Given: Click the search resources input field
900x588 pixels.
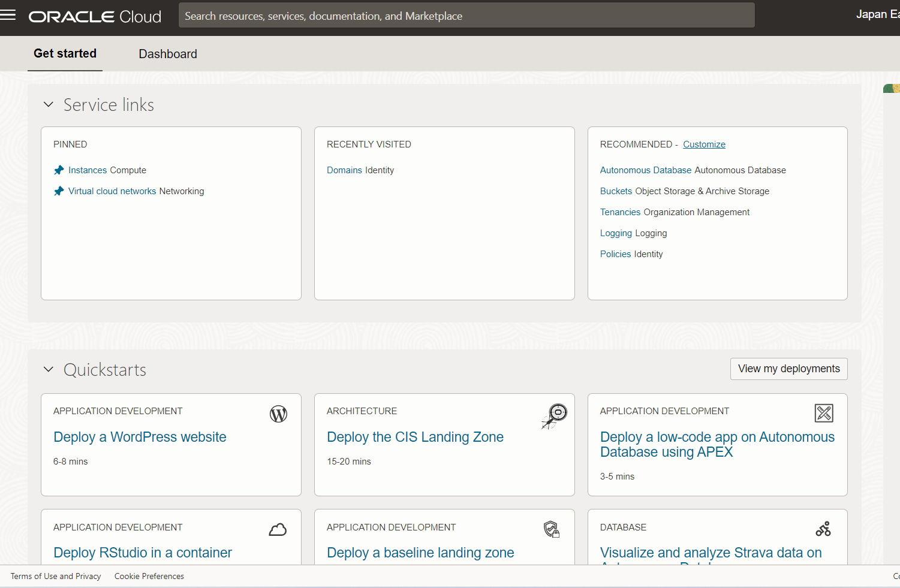Looking at the screenshot, I should click(466, 16).
